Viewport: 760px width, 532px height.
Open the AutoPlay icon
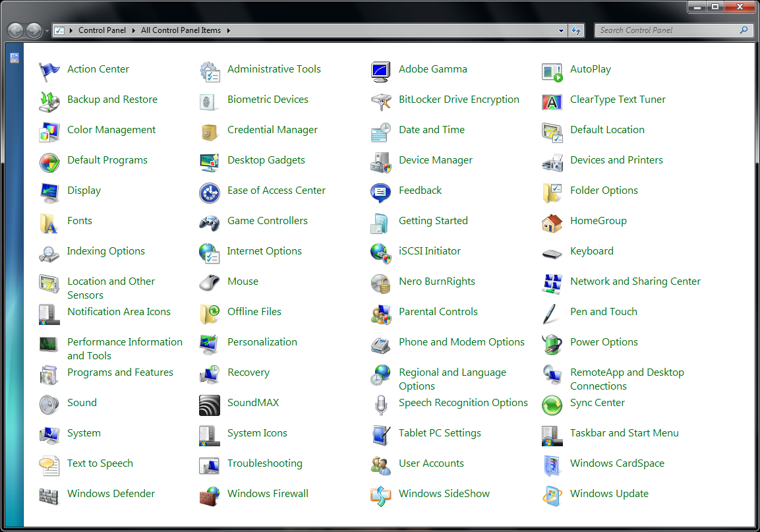pyautogui.click(x=552, y=72)
